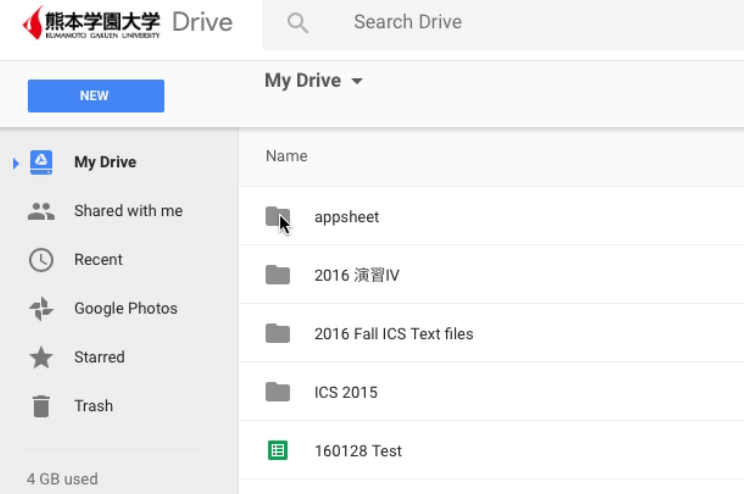Click the Shared with me people icon

(41, 211)
